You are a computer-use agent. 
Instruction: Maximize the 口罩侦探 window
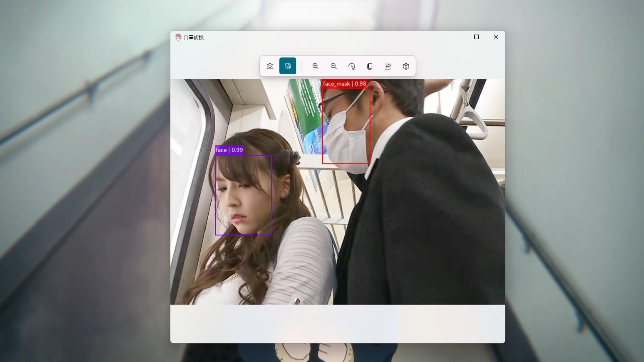tap(476, 37)
